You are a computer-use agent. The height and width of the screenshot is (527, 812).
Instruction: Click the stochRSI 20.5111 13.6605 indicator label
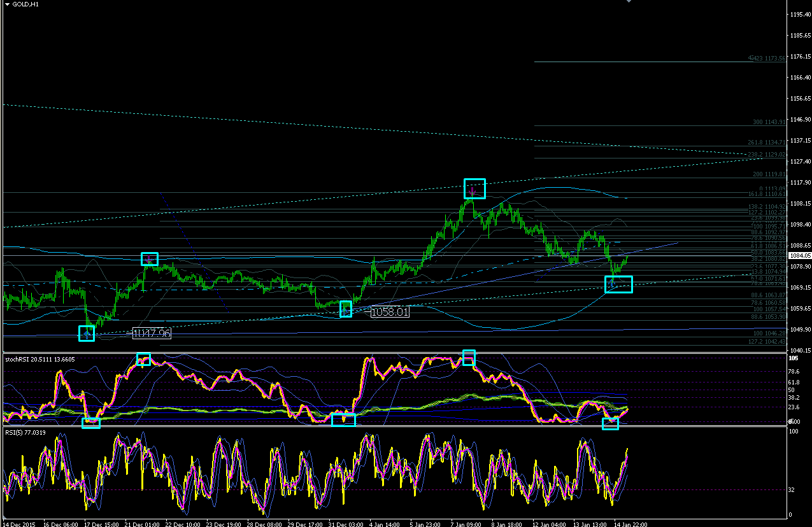click(40, 359)
